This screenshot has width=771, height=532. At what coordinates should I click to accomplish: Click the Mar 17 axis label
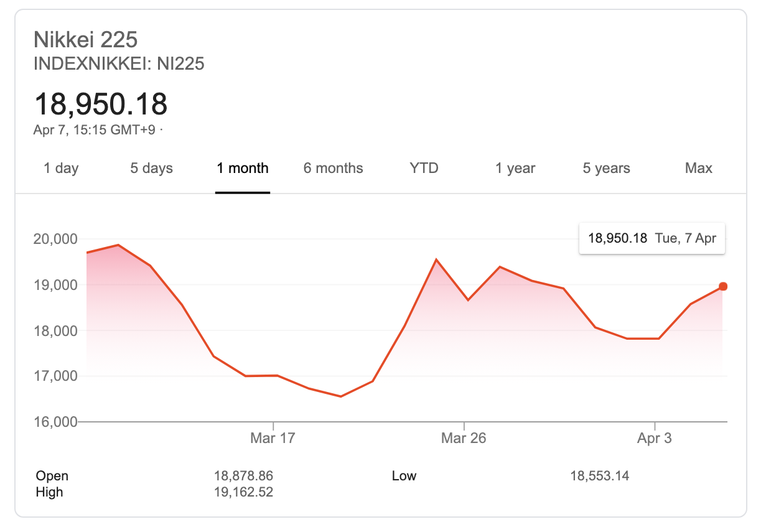(x=272, y=437)
